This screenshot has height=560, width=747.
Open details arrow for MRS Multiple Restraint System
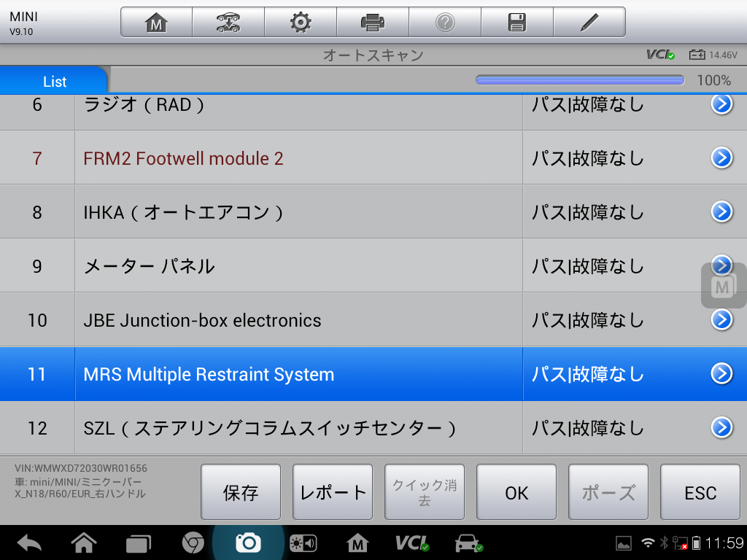coord(721,373)
